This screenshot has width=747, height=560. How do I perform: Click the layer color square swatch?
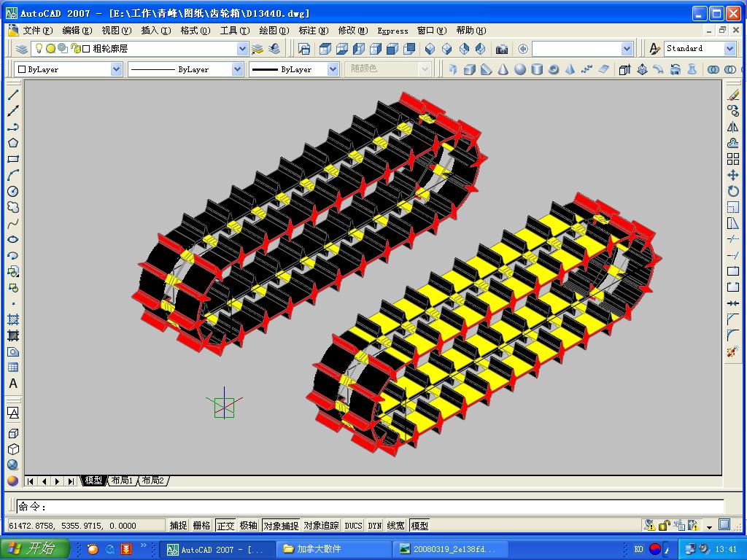point(86,49)
